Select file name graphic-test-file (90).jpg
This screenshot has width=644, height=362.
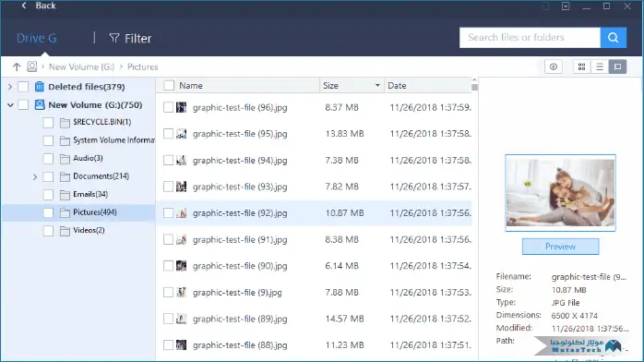(240, 266)
